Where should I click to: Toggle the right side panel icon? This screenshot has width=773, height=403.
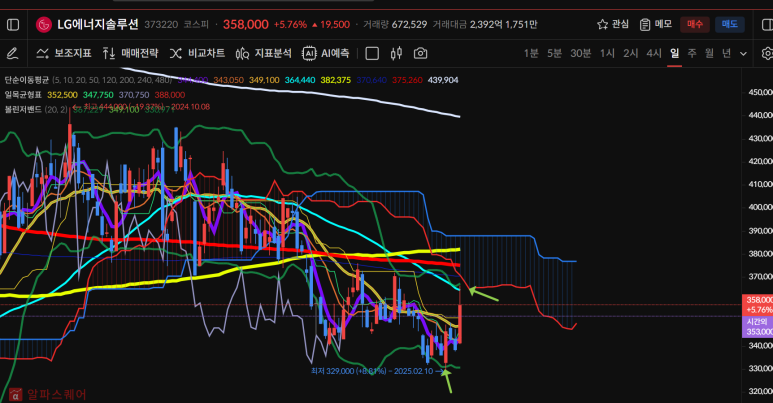click(x=768, y=25)
